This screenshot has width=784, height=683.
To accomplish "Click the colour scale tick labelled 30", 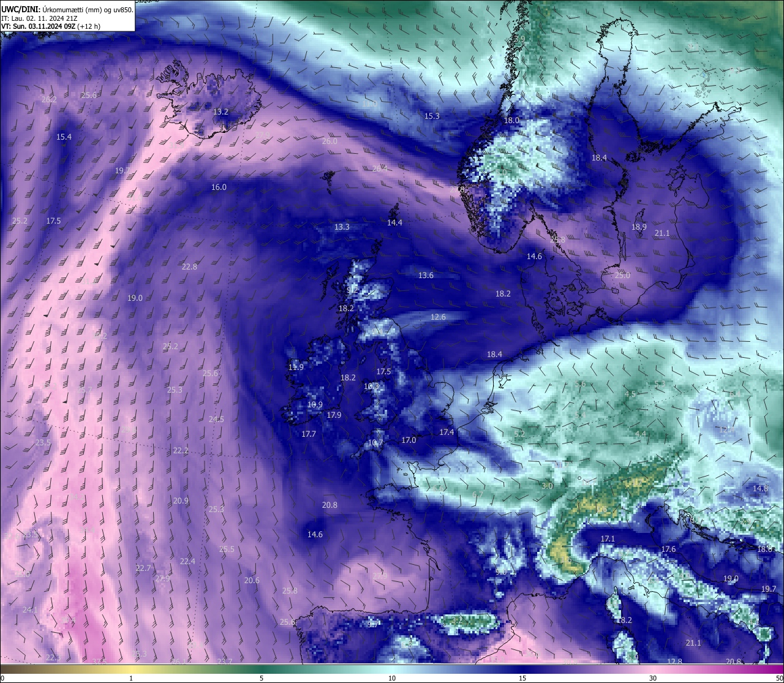I will (x=653, y=678).
